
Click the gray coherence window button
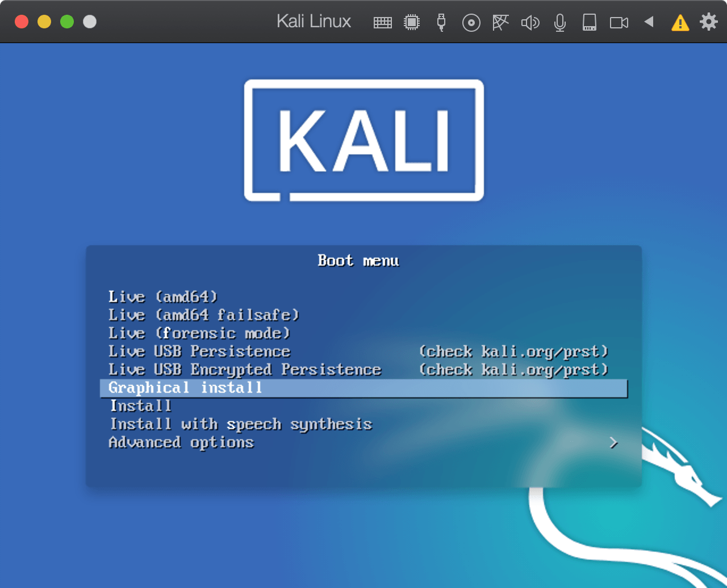tap(90, 22)
